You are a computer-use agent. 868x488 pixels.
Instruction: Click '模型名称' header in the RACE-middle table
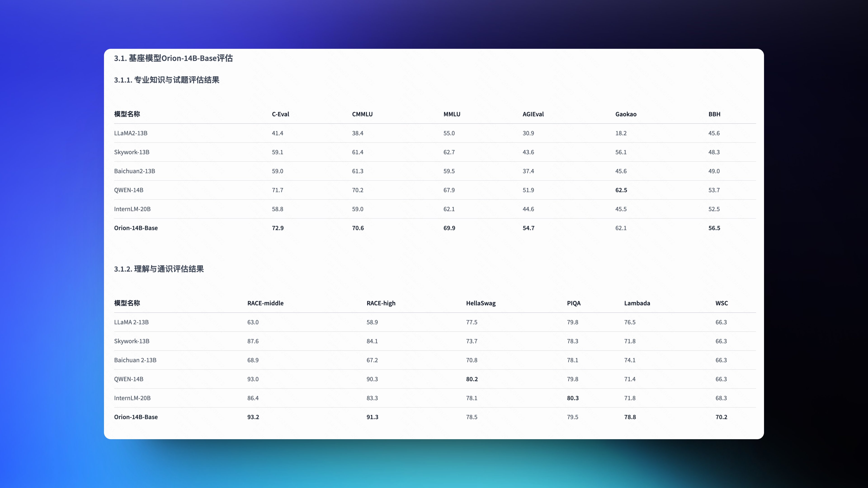[x=127, y=303]
